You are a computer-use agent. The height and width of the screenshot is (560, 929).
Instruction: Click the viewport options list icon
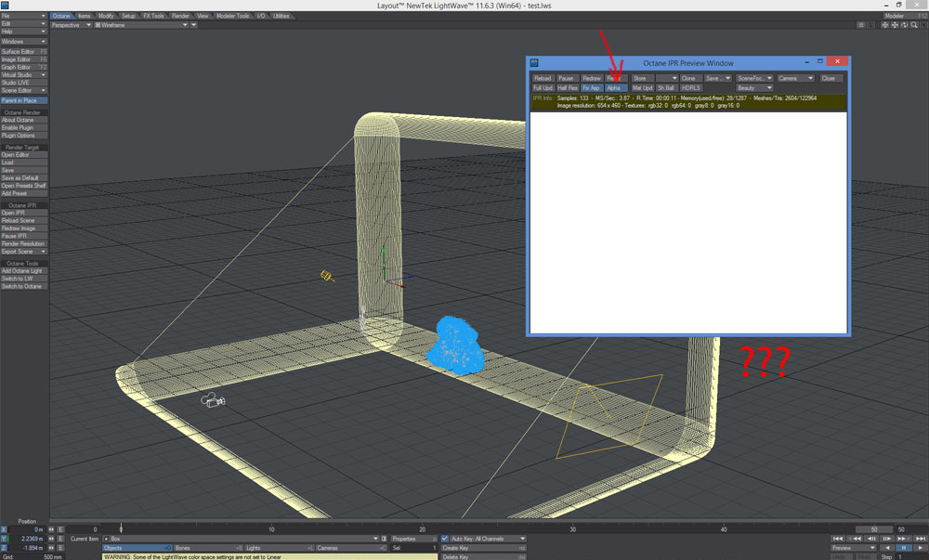click(860, 25)
